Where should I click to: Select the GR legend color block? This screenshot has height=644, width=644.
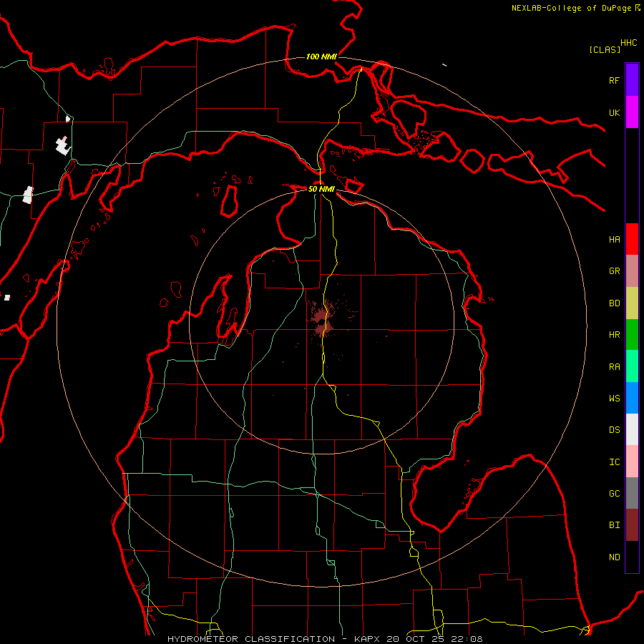tap(632, 271)
